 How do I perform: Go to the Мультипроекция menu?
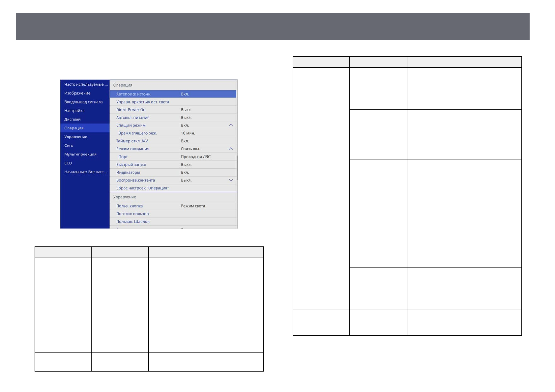click(80, 154)
